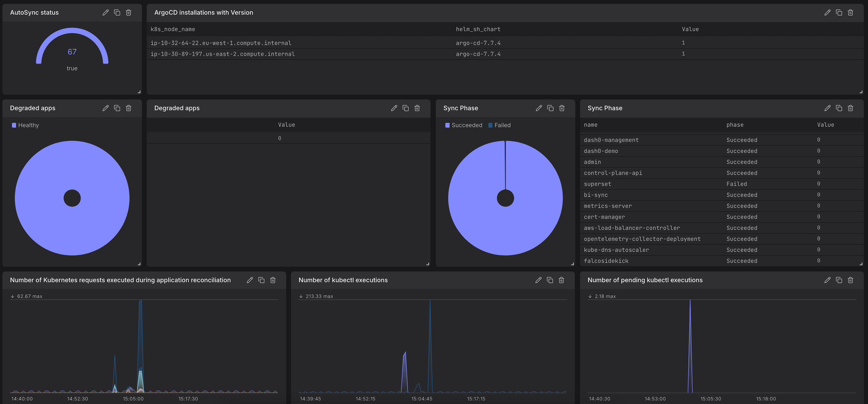Select the us-east-2 node name cell
This screenshot has width=868, height=404.
(x=222, y=54)
